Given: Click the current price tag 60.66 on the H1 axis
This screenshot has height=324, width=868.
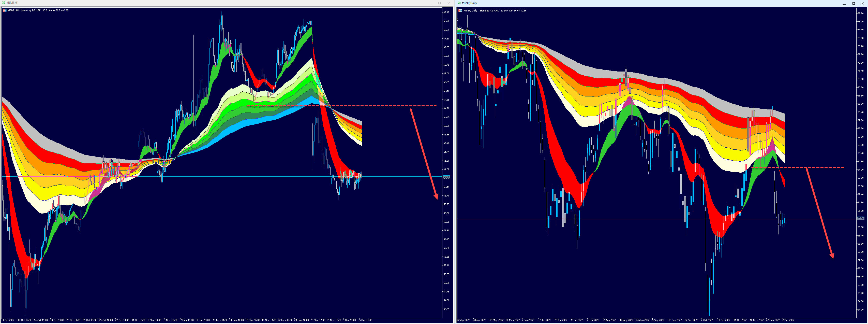Looking at the screenshot, I should pos(446,177).
